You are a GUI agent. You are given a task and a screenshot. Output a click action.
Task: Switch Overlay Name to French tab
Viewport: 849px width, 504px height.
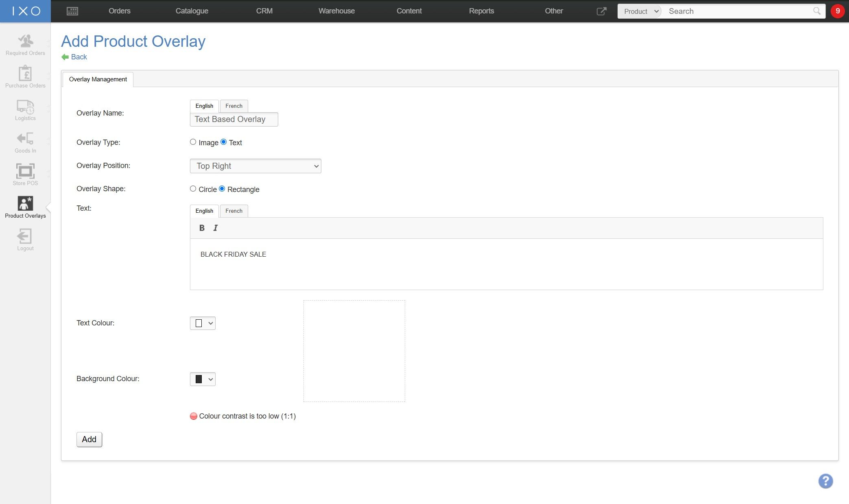point(234,106)
